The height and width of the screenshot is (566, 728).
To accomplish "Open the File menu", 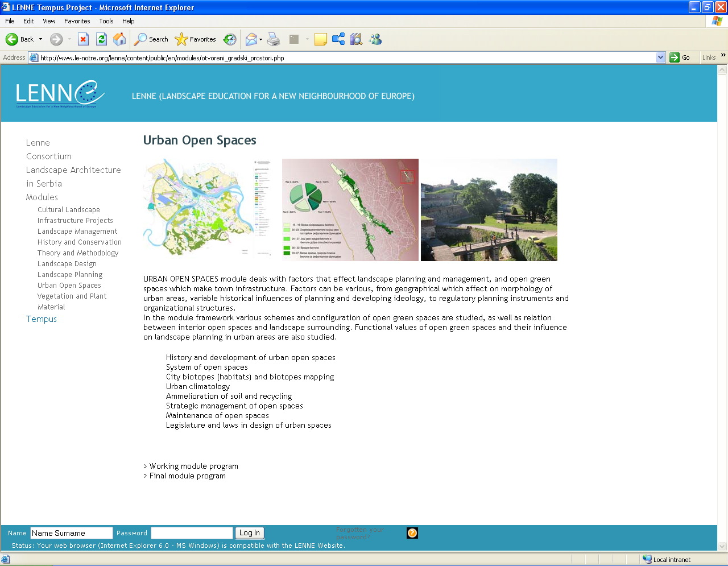I will coord(10,21).
